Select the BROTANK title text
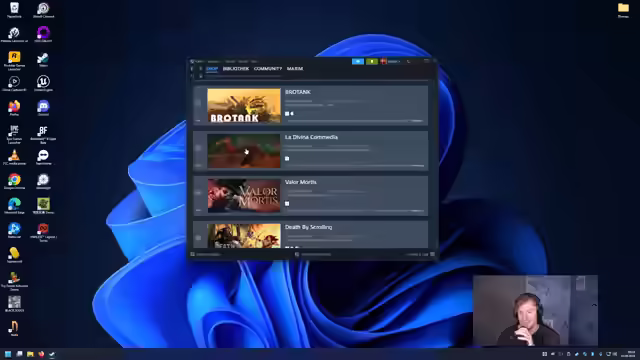640x360 pixels. pos(298,92)
